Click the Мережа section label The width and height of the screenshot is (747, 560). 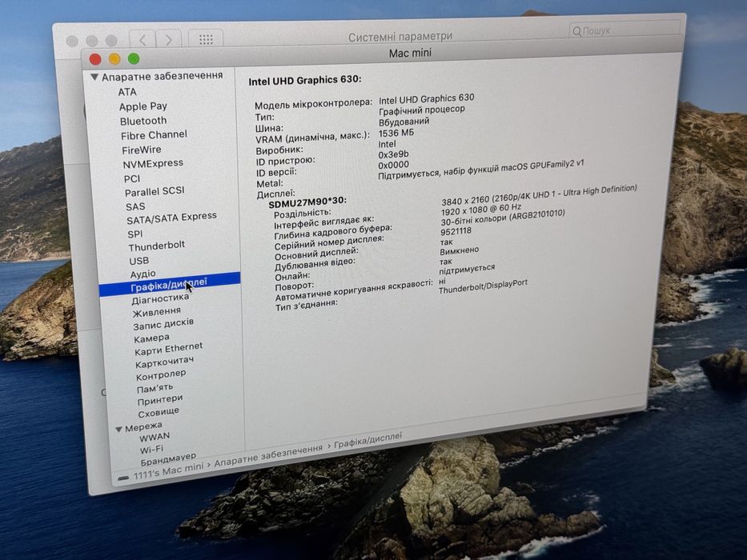click(x=143, y=426)
